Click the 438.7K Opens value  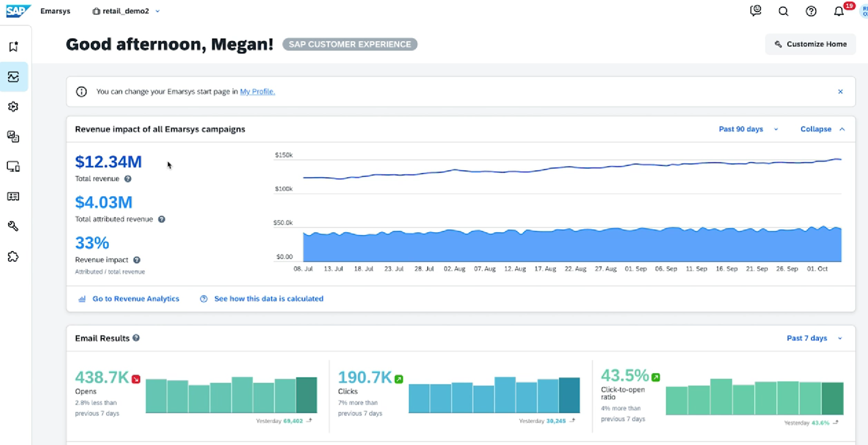(102, 377)
